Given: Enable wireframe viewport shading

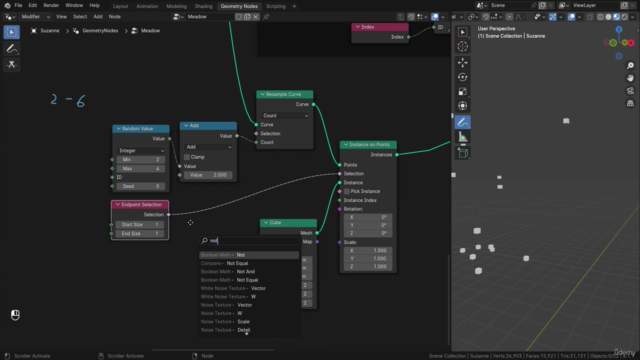Looking at the screenshot, I should [600, 17].
